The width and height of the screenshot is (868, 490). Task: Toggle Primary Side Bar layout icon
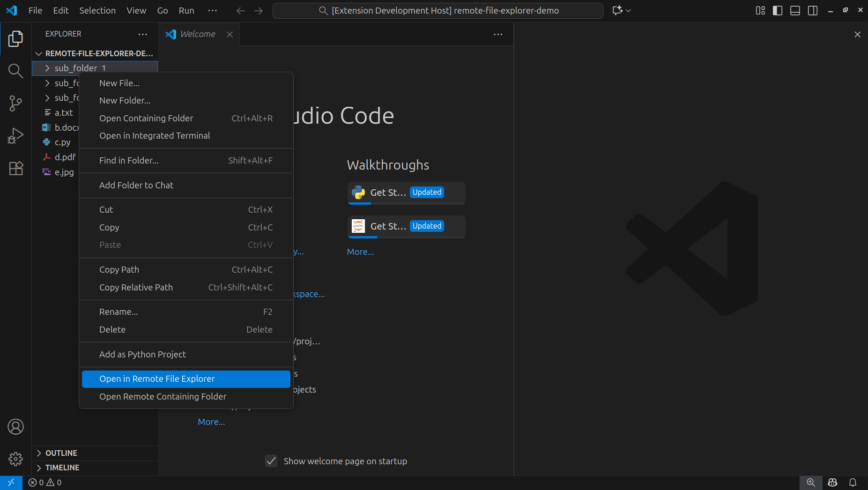(778, 10)
